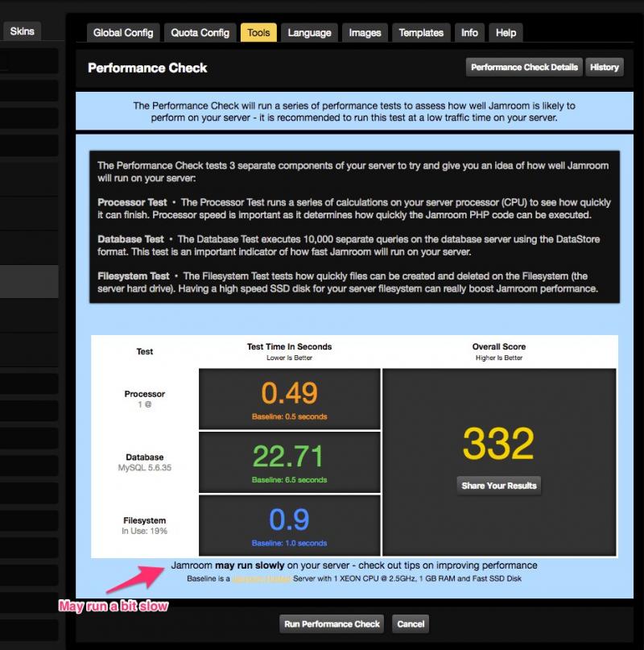View performance check History

coord(604,68)
